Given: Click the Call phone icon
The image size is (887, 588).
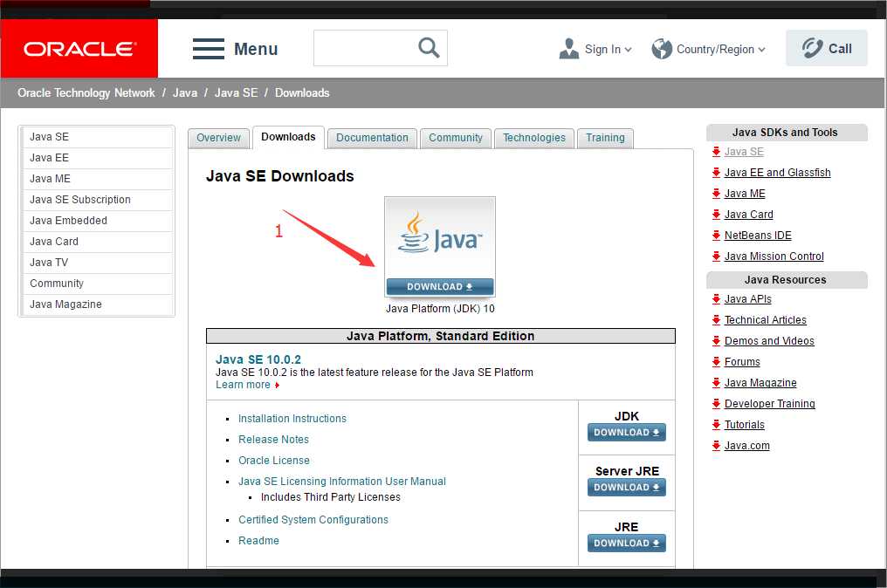Looking at the screenshot, I should [812, 48].
